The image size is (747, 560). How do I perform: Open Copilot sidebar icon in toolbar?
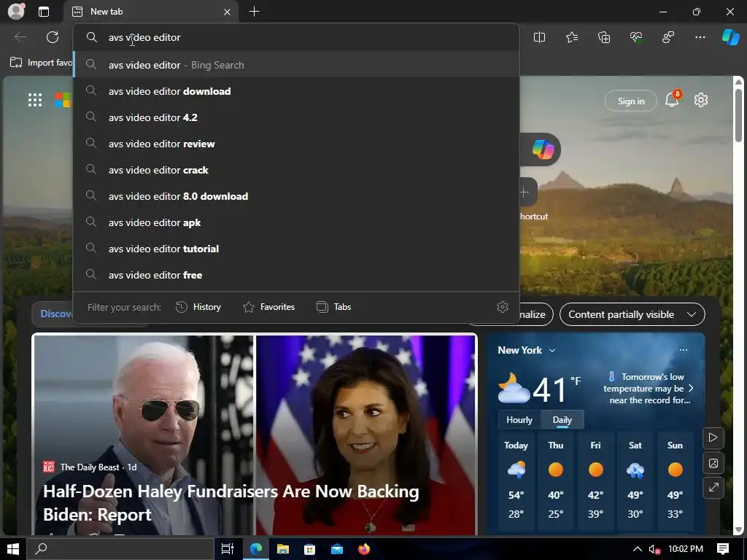pos(730,37)
